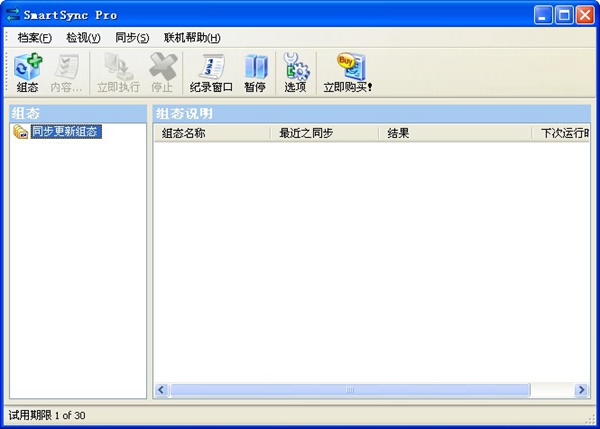Click the 停止 stop icon
The height and width of the screenshot is (429, 600).
point(163,67)
